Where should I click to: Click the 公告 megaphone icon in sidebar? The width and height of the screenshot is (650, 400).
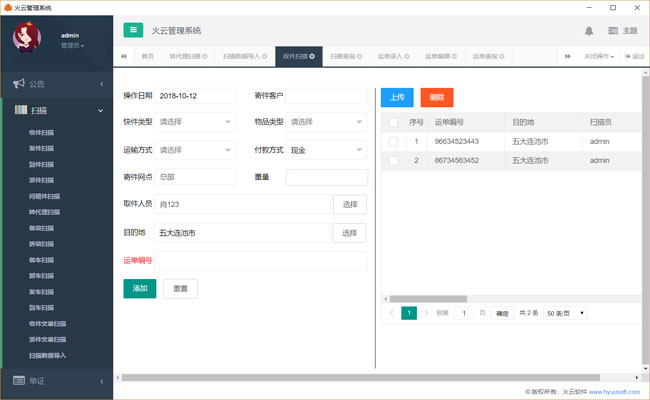19,84
